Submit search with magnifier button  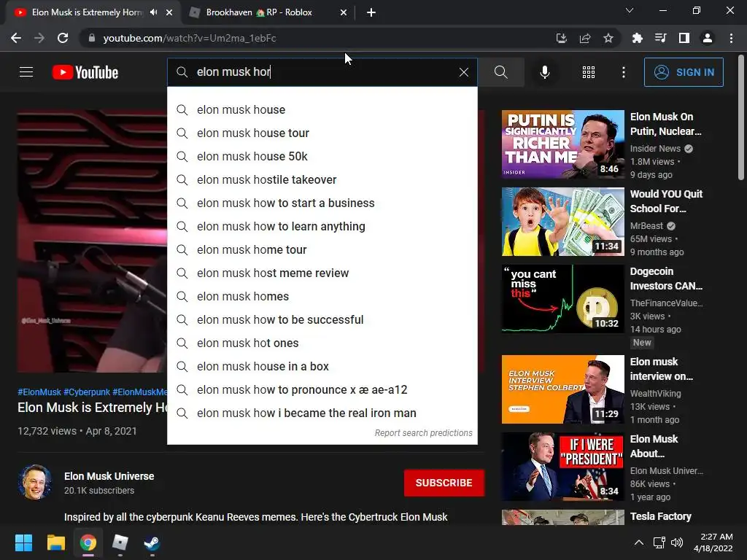[500, 72]
